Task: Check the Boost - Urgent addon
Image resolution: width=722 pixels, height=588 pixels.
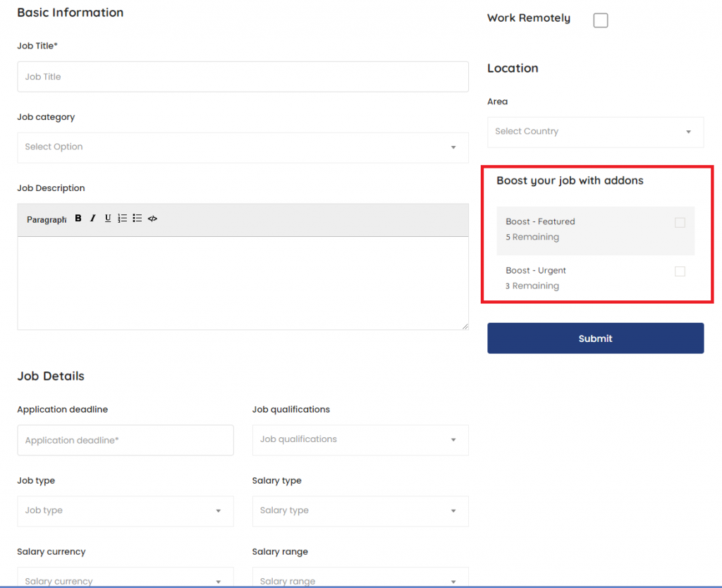Action: click(x=680, y=271)
